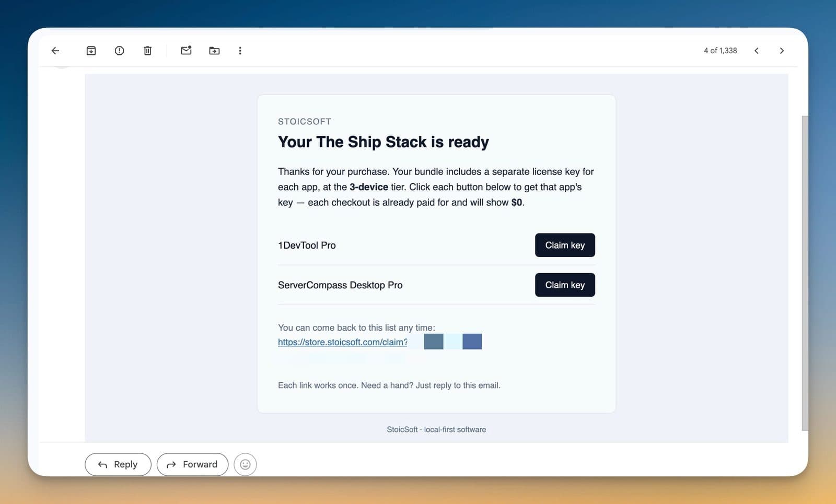Go back to inbox with the back arrow

(x=55, y=51)
